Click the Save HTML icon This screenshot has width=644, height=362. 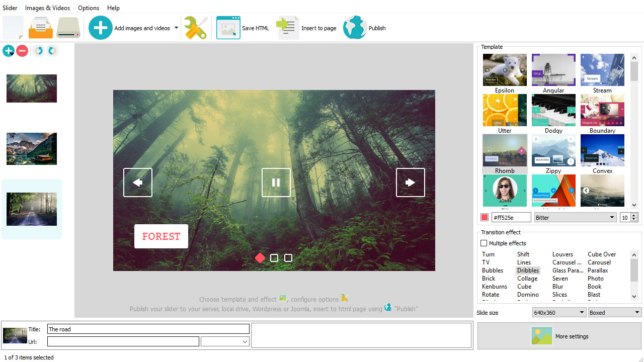228,28
